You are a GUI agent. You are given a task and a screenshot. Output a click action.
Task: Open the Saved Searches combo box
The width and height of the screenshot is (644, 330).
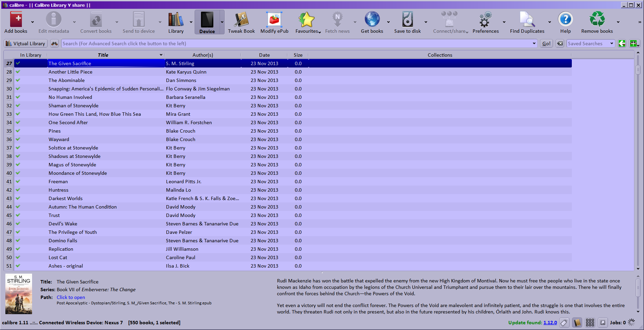click(591, 44)
